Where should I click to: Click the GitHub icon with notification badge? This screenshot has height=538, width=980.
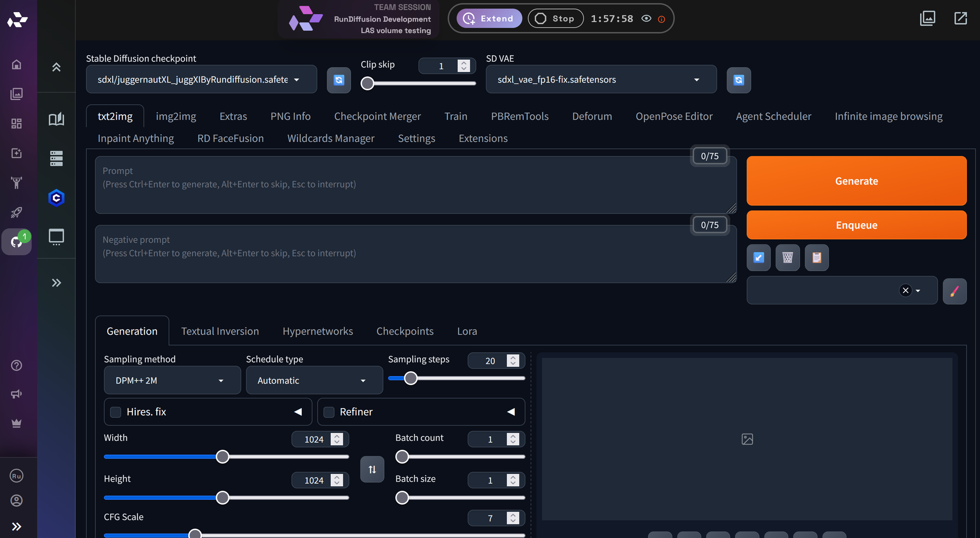17,242
